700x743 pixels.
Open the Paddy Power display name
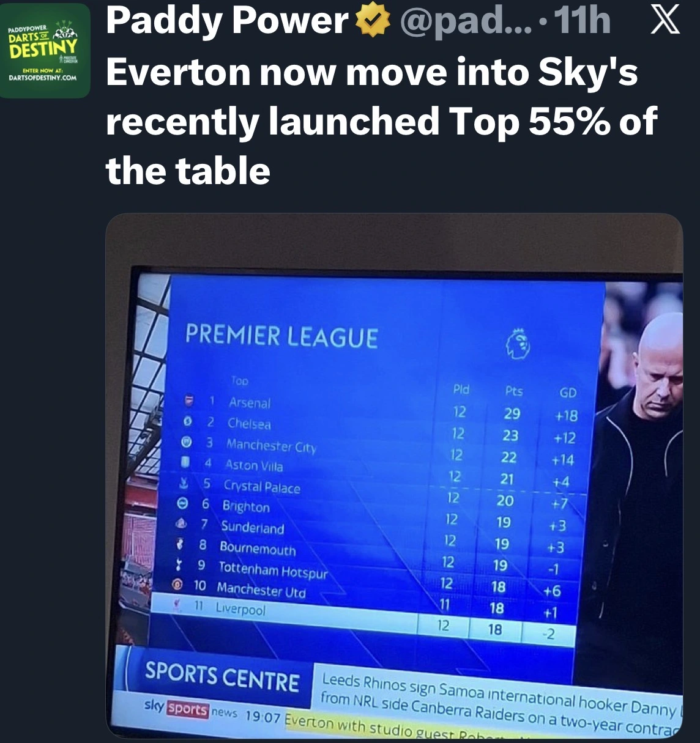coord(227,21)
